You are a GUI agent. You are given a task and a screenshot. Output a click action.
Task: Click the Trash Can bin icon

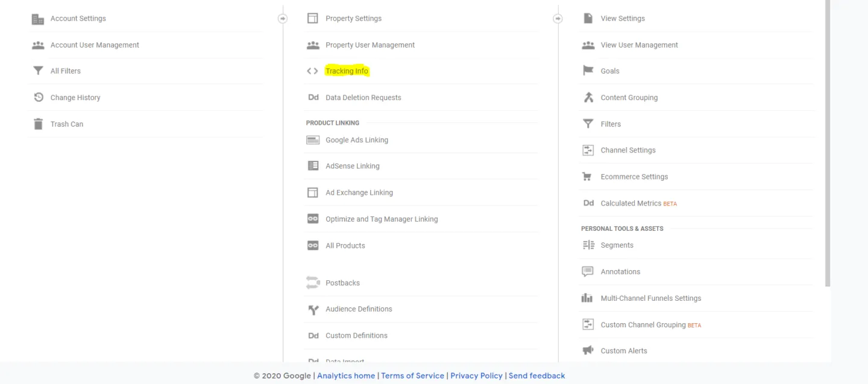tap(37, 124)
